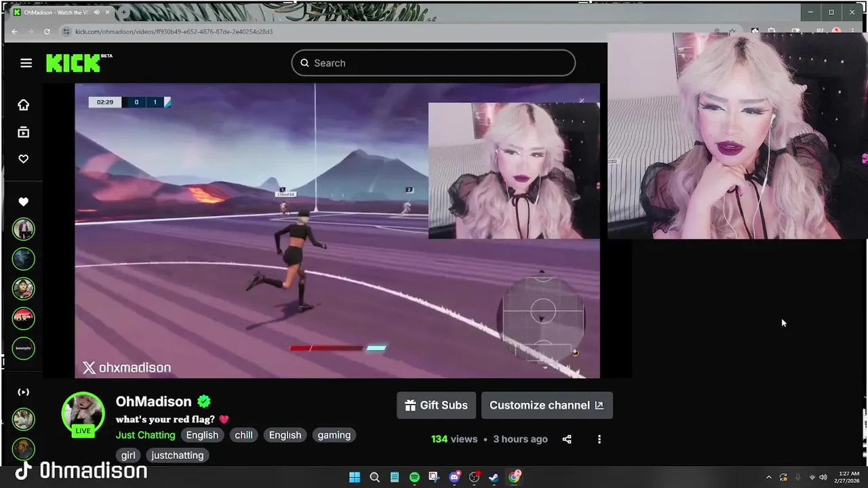Open the boomytv channel avatar
This screenshot has height=488, width=868.
[24, 348]
